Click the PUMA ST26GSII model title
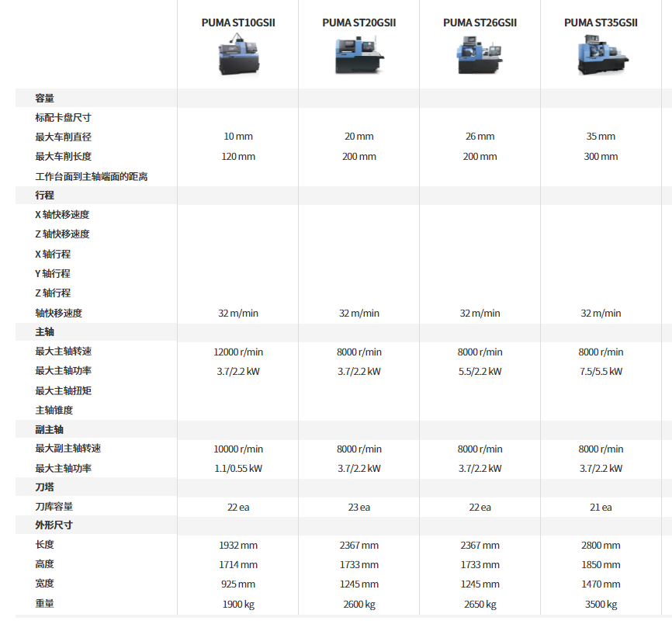This screenshot has height=631, width=672. 480,23
